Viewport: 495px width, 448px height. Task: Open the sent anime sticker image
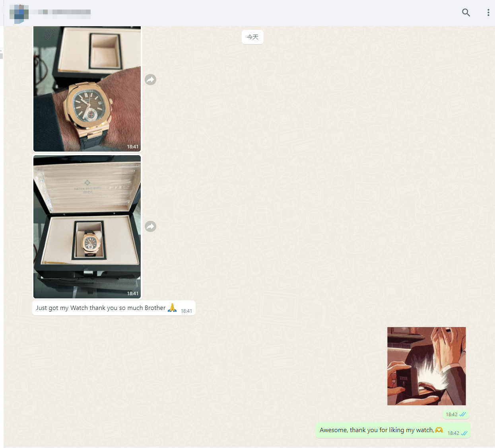426,366
